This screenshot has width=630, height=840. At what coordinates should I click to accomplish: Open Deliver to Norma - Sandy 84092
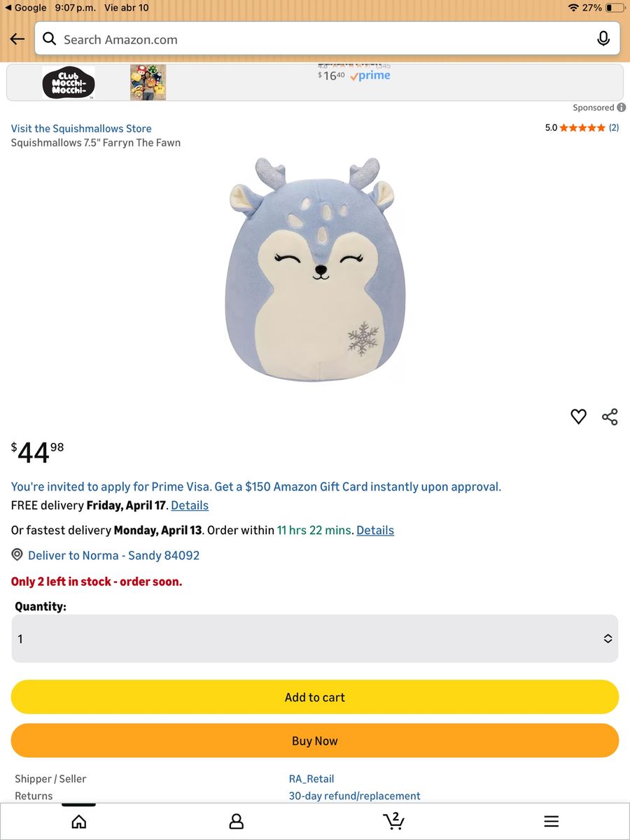pyautogui.click(x=113, y=555)
